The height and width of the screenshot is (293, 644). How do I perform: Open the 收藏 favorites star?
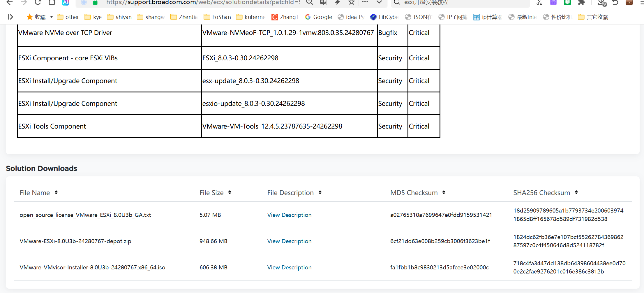pos(36,17)
